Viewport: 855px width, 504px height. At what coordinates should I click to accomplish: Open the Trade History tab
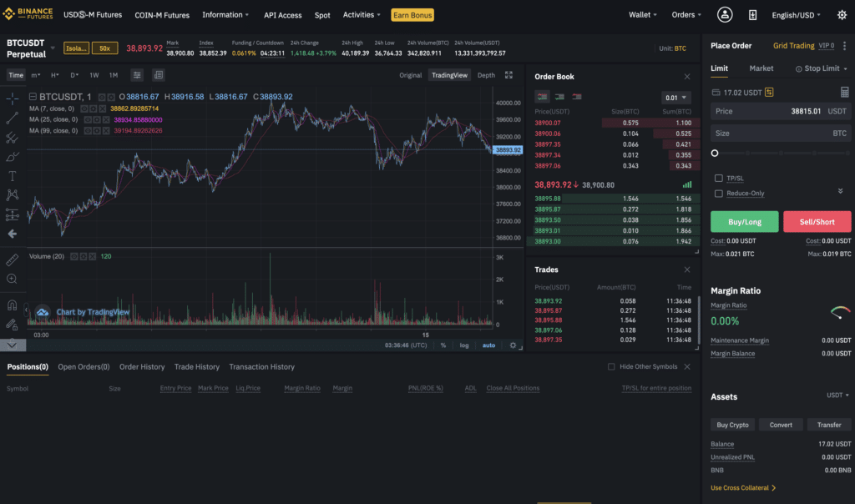pos(197,366)
